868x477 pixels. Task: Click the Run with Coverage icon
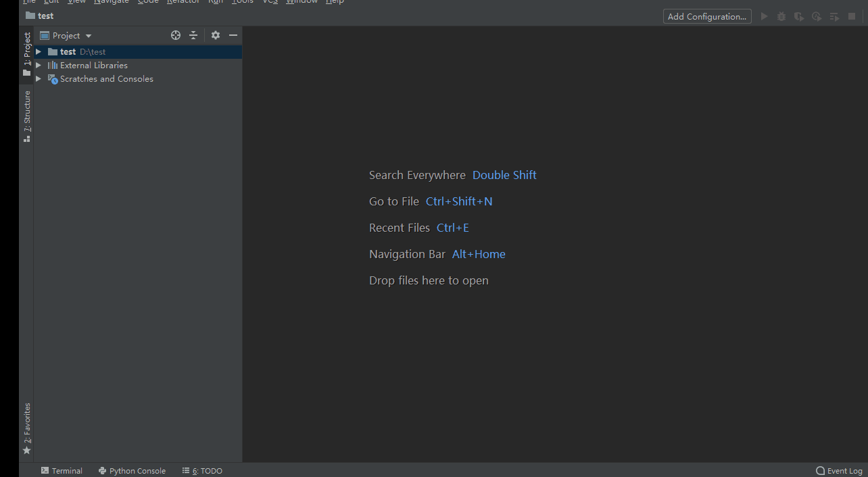coord(799,16)
